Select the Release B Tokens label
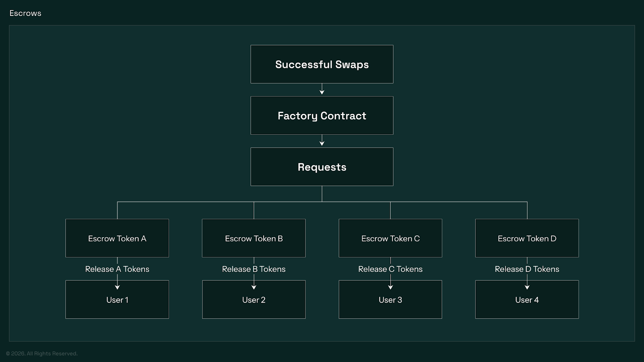The width and height of the screenshot is (644, 362). pyautogui.click(x=254, y=269)
